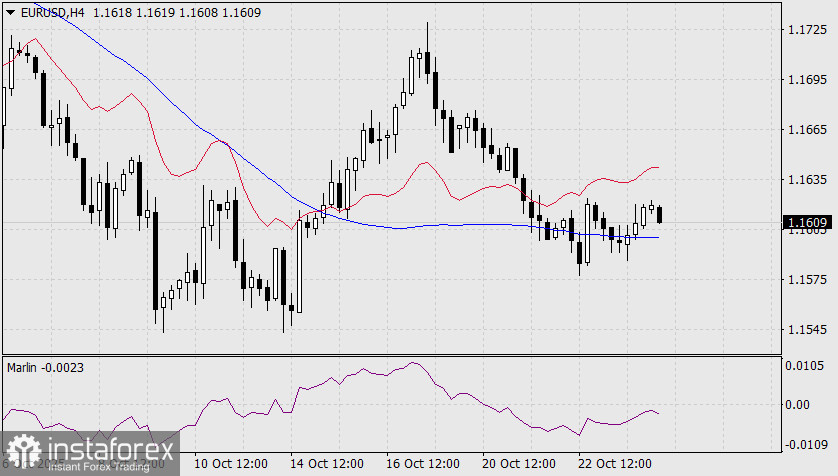Click the 14 Oct 12:00 time label
838x476 pixels.
[x=327, y=463]
